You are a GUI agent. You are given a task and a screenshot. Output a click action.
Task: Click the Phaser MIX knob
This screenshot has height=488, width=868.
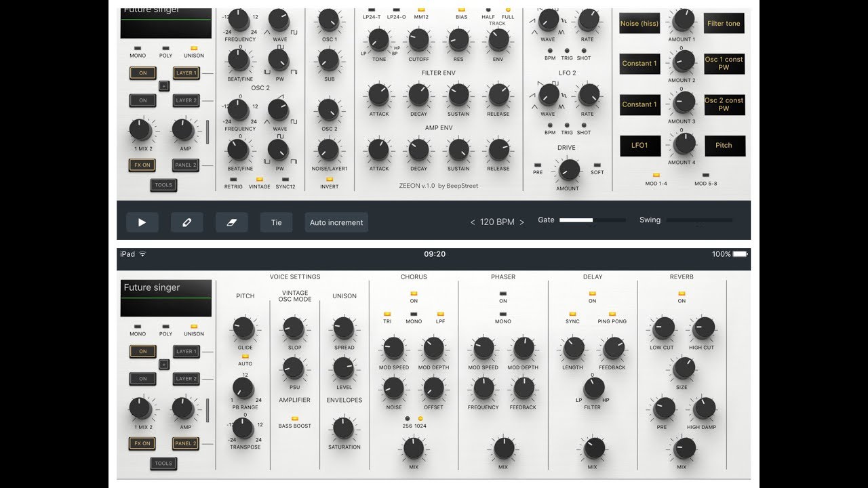503,448
